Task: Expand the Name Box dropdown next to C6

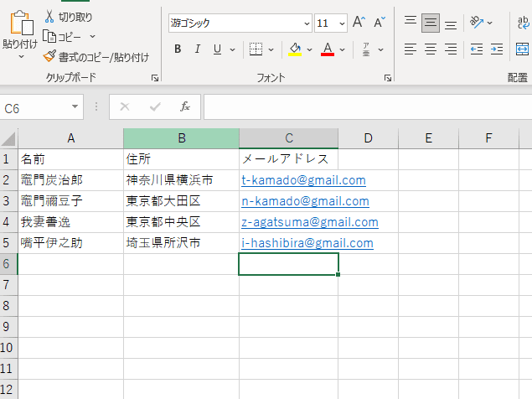Action: tap(75, 107)
